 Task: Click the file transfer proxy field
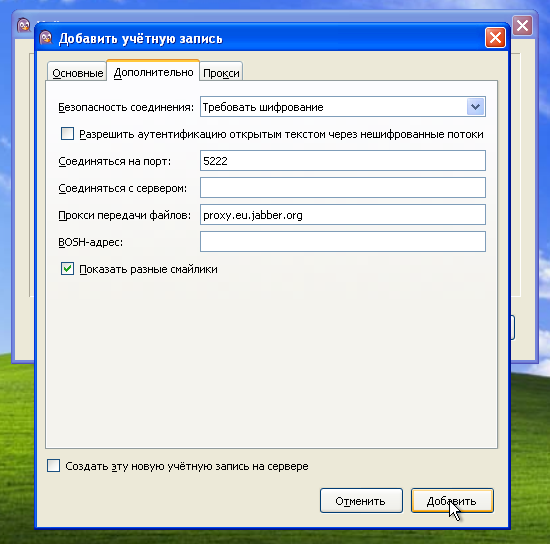(x=343, y=215)
